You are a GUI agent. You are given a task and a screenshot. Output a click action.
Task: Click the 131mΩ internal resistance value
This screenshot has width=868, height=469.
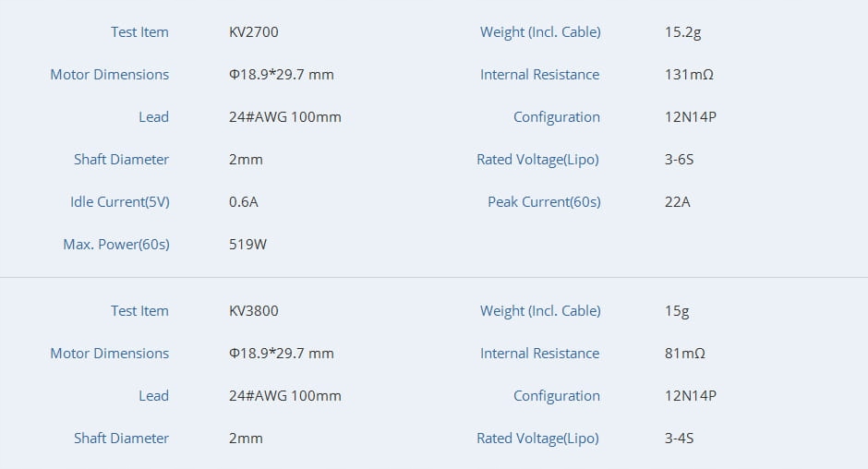(689, 75)
